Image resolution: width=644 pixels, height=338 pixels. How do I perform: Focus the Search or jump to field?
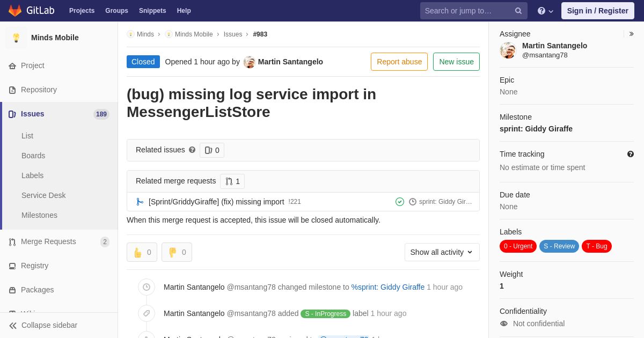click(x=473, y=11)
